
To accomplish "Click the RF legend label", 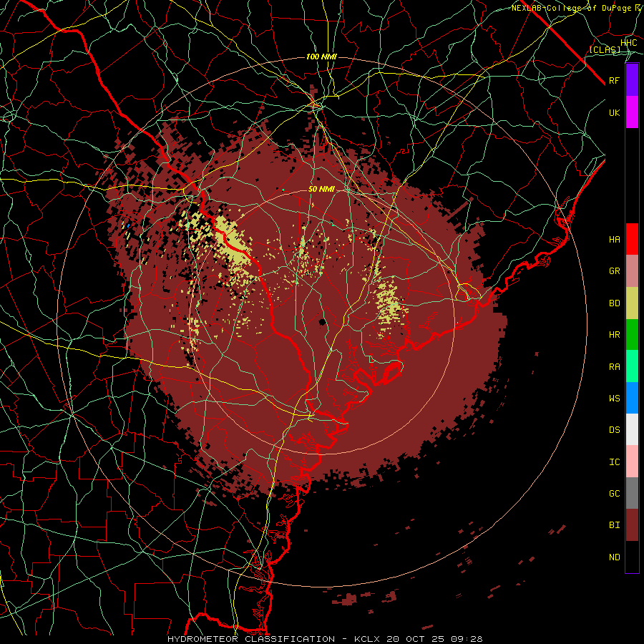I will tap(615, 80).
